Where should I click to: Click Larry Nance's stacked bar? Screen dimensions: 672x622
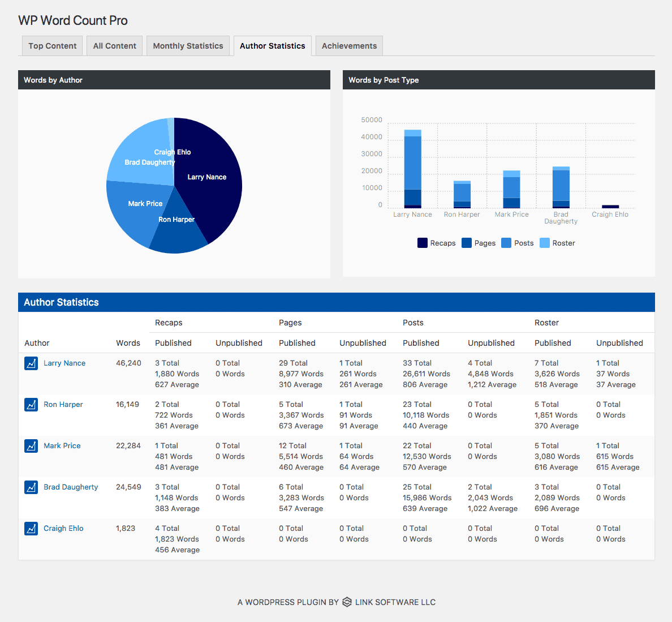(x=413, y=169)
